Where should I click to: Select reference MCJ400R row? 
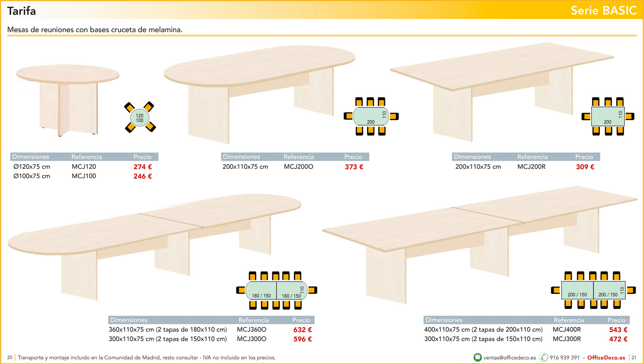[567, 330]
